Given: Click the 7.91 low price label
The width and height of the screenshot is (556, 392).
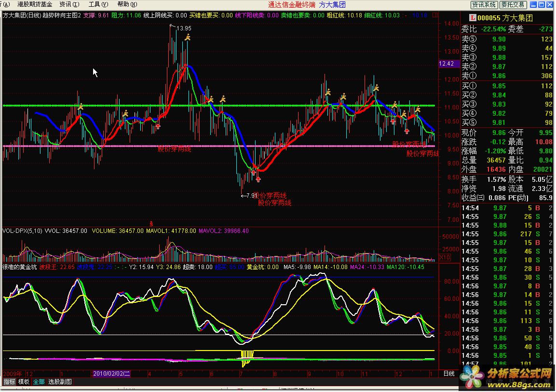Looking at the screenshot, I should click(252, 195).
